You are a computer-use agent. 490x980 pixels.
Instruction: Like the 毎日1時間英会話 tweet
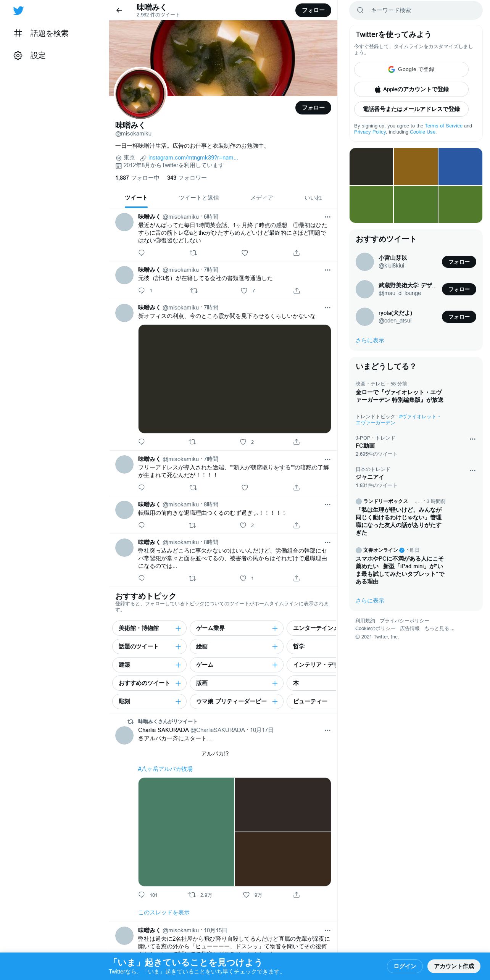(245, 253)
